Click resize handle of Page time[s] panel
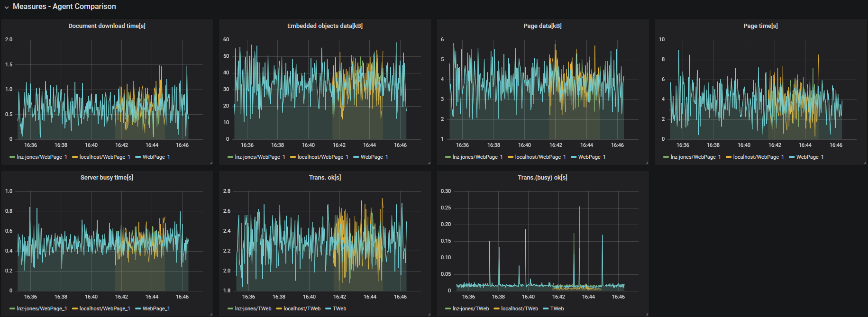Image resolution: width=868 pixels, height=317 pixels. 865,163
